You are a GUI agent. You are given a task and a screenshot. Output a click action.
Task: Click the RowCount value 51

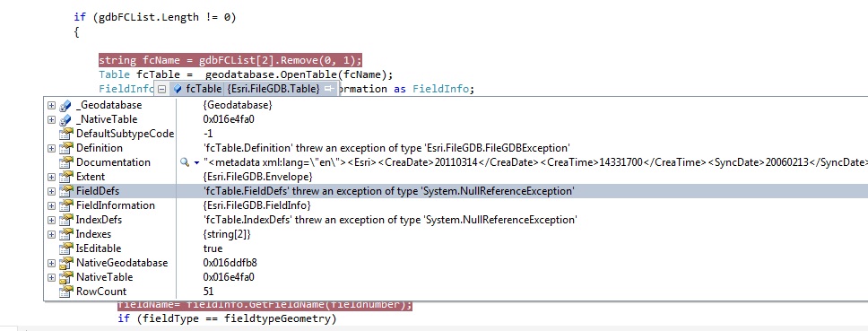pos(208,292)
